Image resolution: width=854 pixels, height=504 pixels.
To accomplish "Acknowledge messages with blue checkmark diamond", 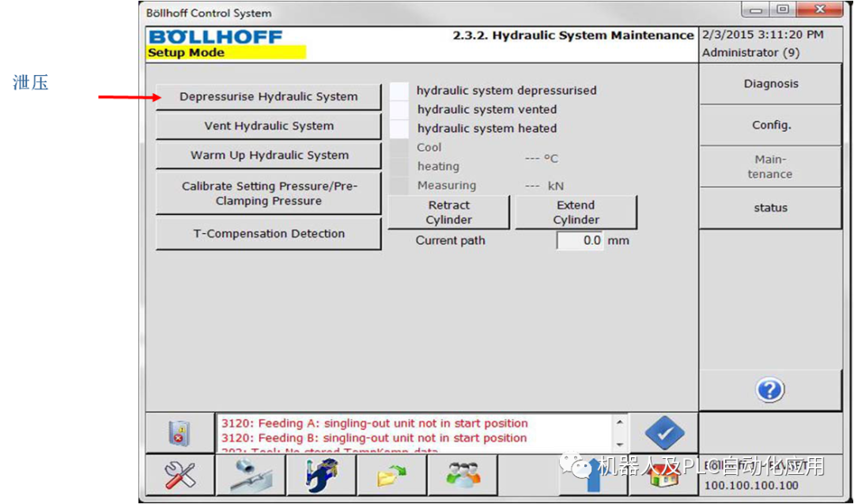I will 664,433.
